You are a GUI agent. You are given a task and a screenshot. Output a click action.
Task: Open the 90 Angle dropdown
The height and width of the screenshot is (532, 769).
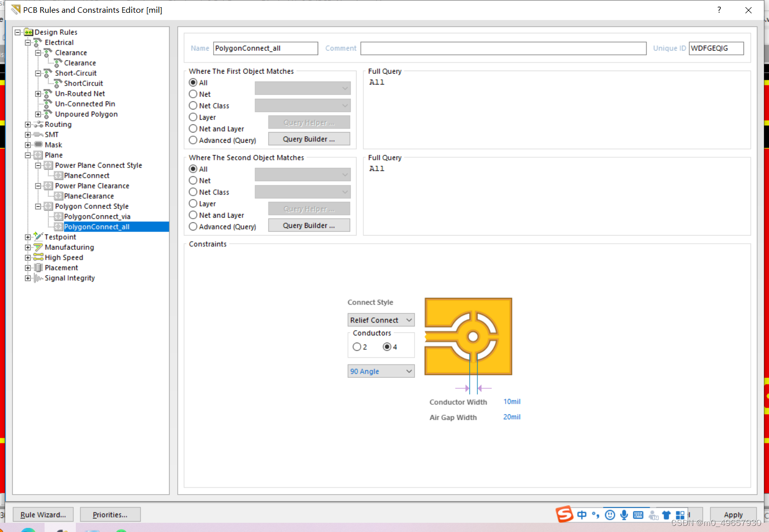tap(381, 371)
